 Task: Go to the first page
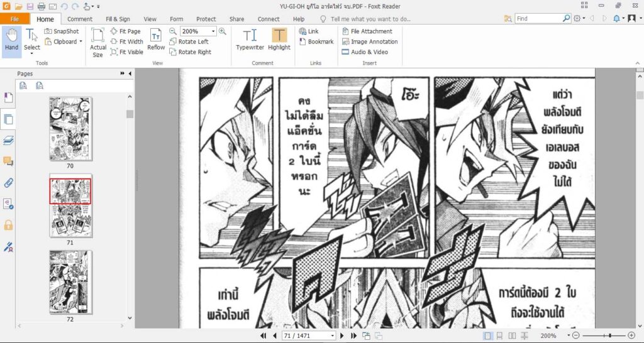(264, 335)
